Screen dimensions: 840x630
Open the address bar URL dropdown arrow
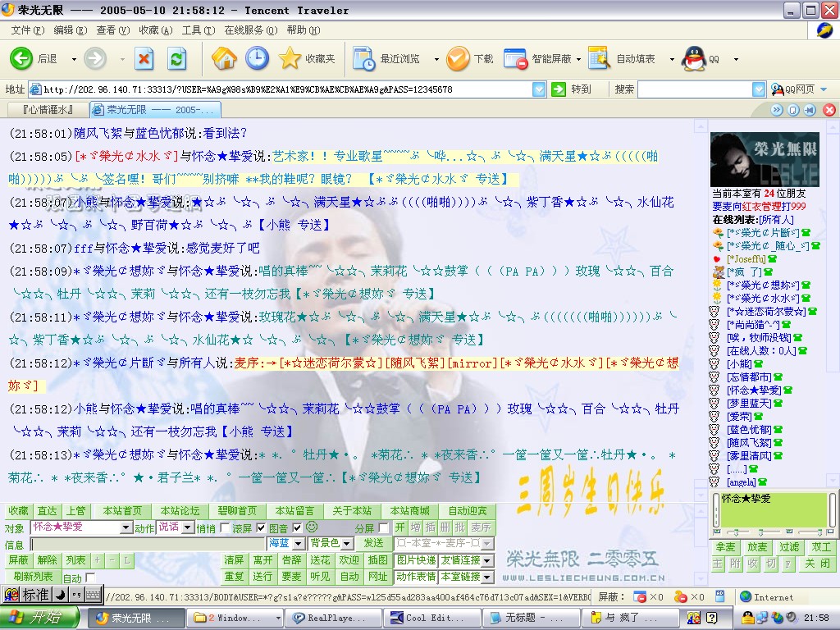tap(539, 89)
